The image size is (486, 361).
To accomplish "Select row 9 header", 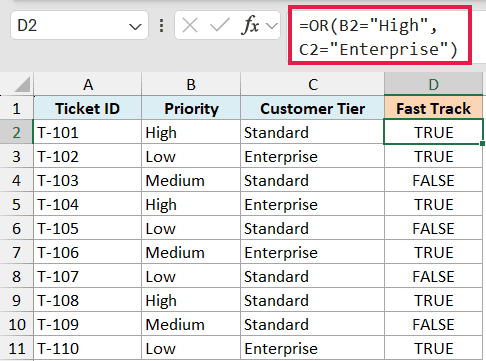I will click(x=17, y=300).
